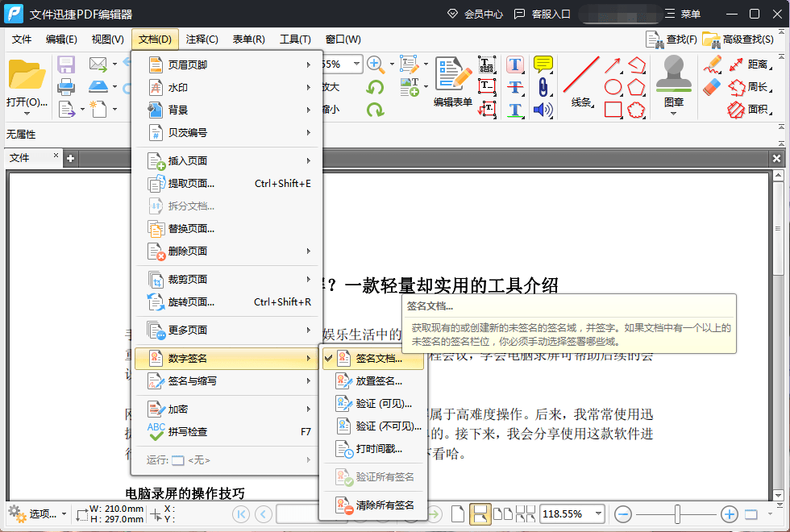
Task: Select the sound speaker annotation tool
Action: click(543, 110)
